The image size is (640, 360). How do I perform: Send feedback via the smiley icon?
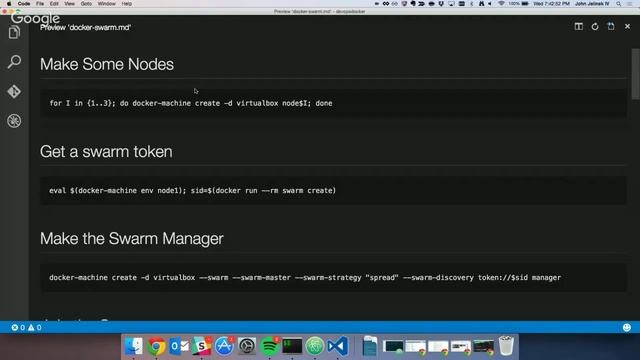627,327
